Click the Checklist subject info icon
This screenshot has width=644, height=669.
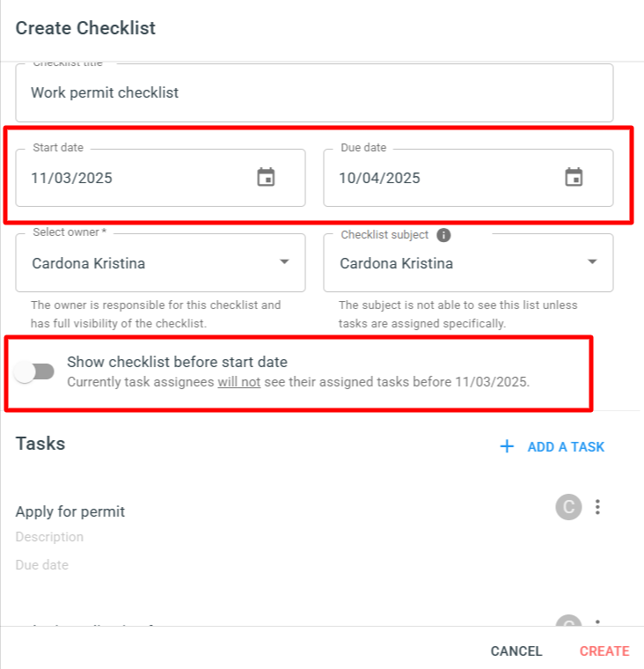pyautogui.click(x=443, y=235)
